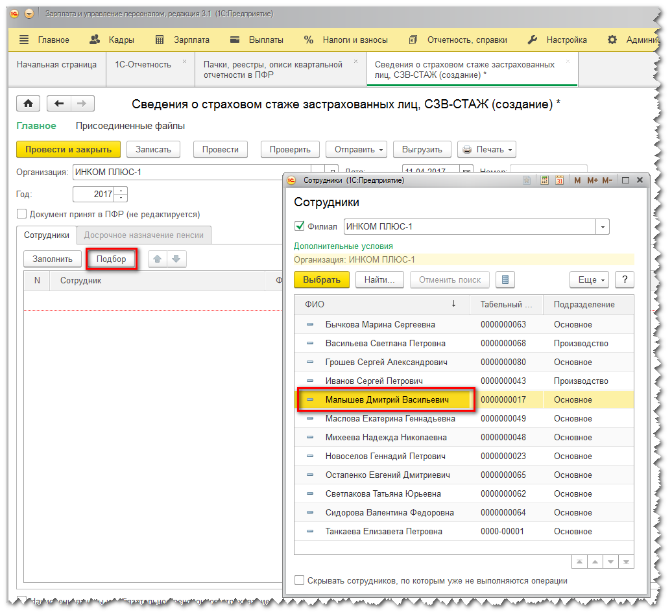Click the Записать button
The height and width of the screenshot is (616, 672).
(153, 150)
